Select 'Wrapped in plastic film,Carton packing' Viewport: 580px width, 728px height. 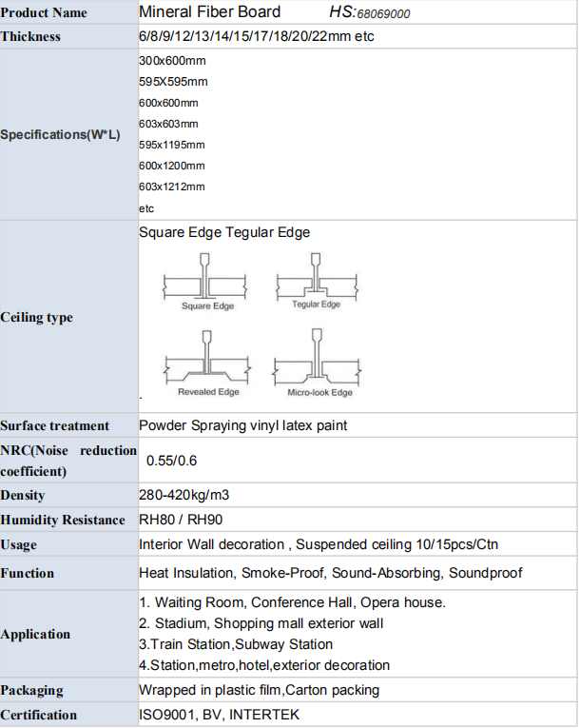coord(260,690)
